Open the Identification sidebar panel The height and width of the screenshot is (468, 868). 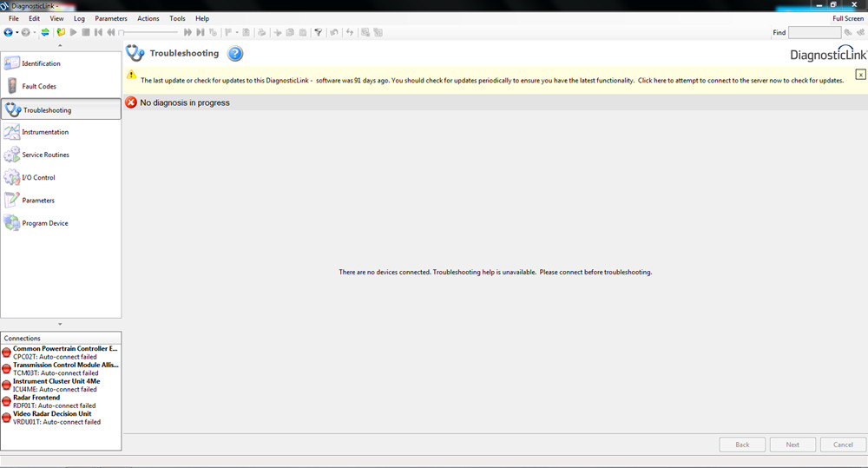(61, 63)
